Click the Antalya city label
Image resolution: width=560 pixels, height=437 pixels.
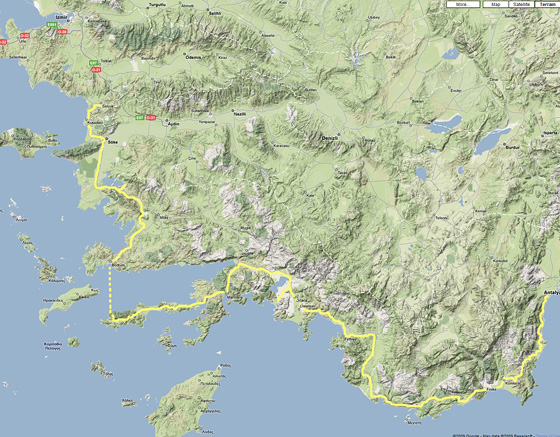point(552,293)
